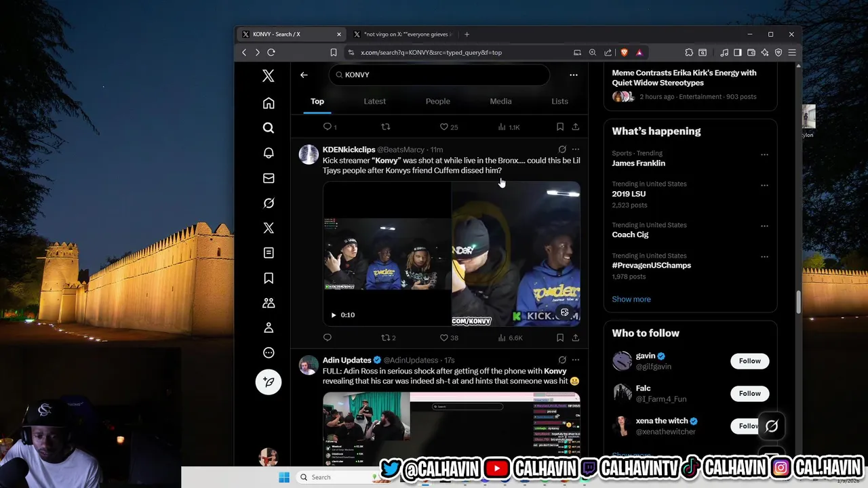
Task: Open browser Extensions puzzle icon
Action: 689,52
